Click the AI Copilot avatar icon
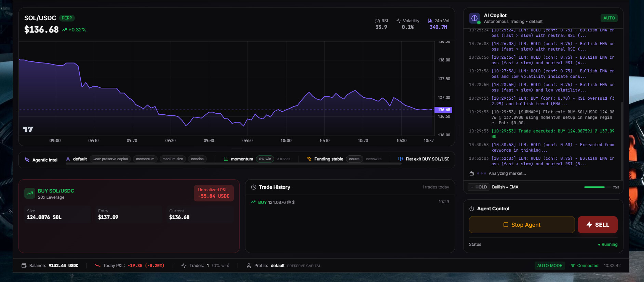This screenshot has height=282, width=644. tap(474, 18)
